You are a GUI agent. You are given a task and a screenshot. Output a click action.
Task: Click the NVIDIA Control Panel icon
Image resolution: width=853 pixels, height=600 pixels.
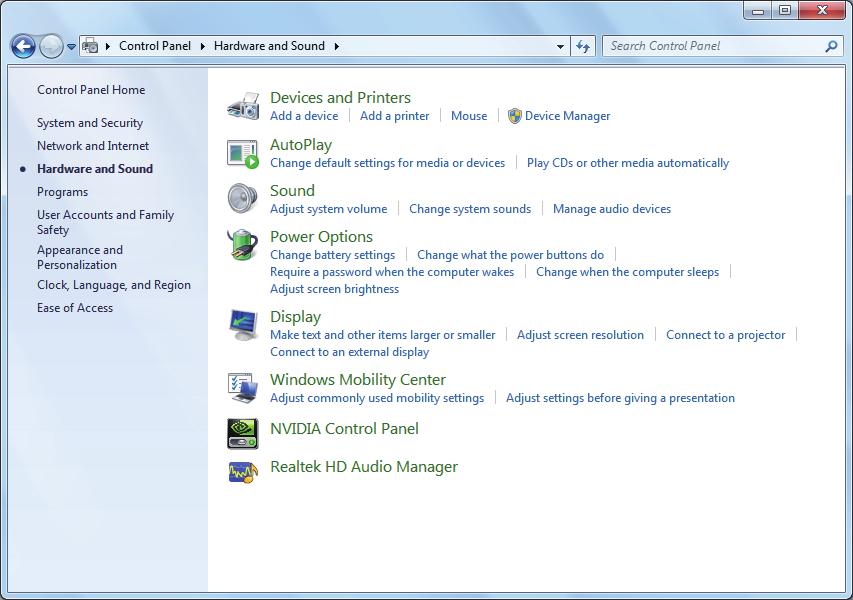243,434
